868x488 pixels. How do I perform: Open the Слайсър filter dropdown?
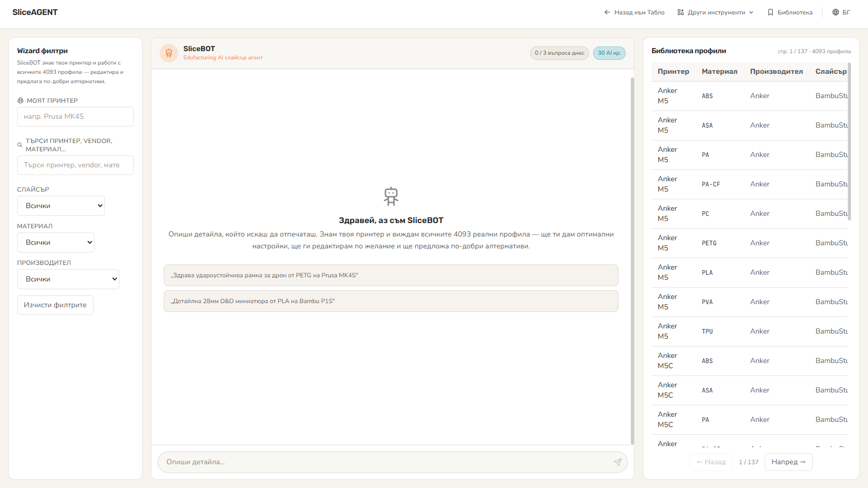(61, 206)
